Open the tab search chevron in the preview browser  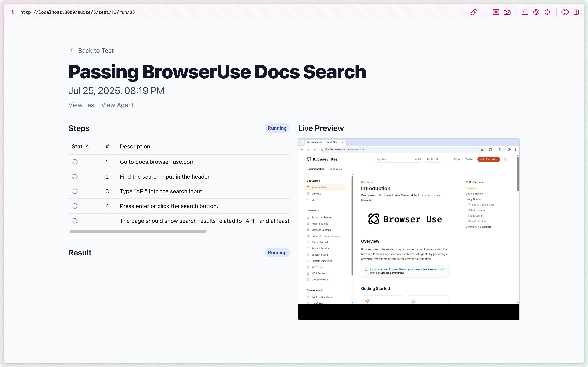(x=302, y=142)
